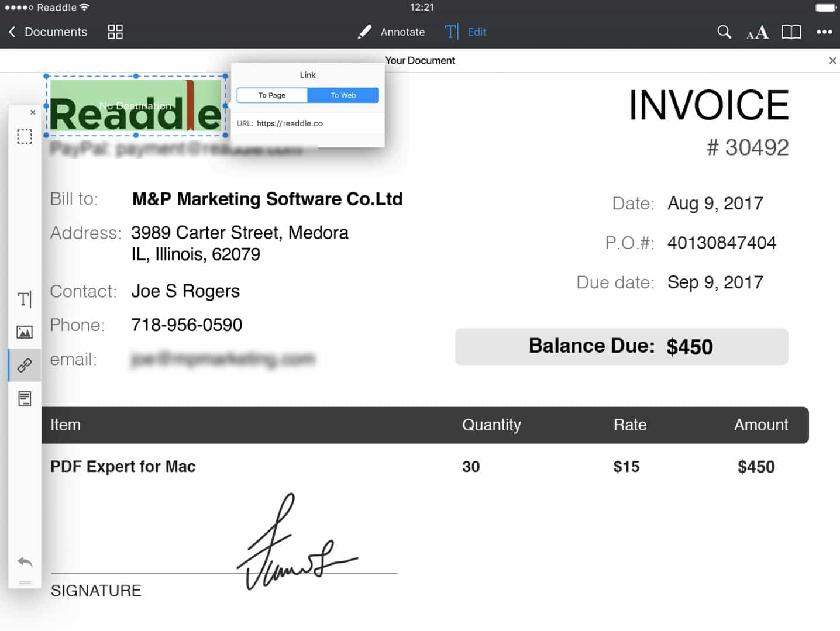Select the Text edit tool in sidebar
Viewport: 840px width, 631px height.
coord(25,299)
